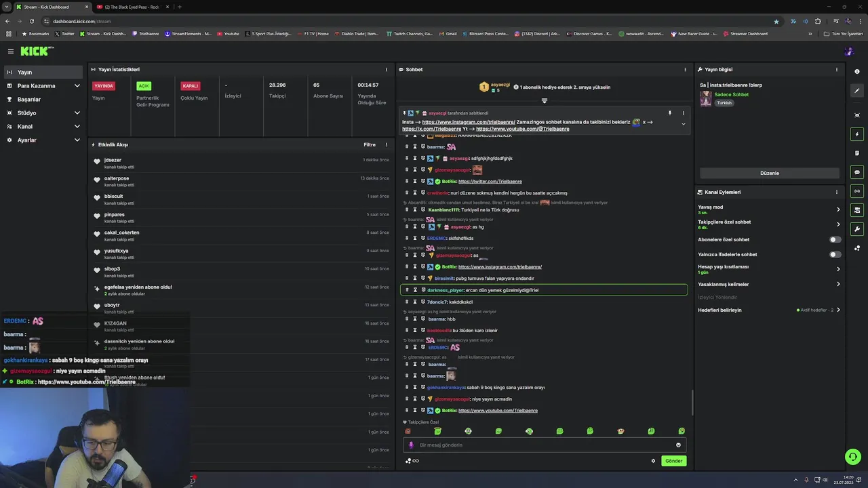This screenshot has height=488, width=868.
Task: Open the green support chat bubble
Action: (x=853, y=457)
